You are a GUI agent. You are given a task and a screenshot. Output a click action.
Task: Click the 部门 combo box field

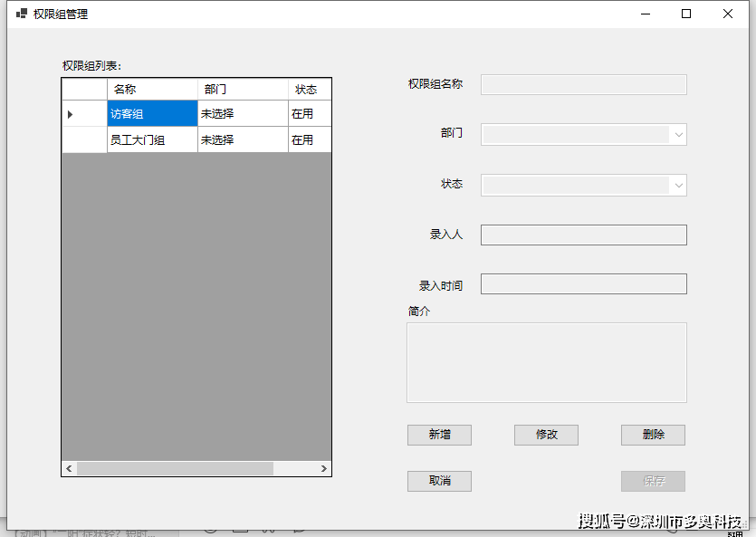(x=579, y=134)
